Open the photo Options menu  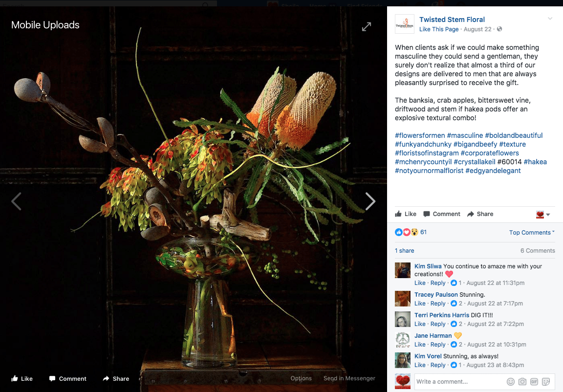[301, 378]
